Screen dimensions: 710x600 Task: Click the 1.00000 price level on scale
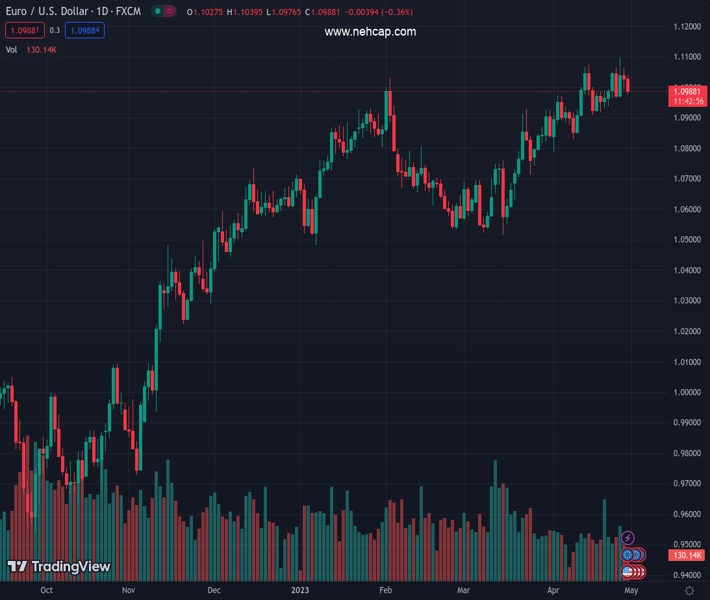(x=686, y=392)
